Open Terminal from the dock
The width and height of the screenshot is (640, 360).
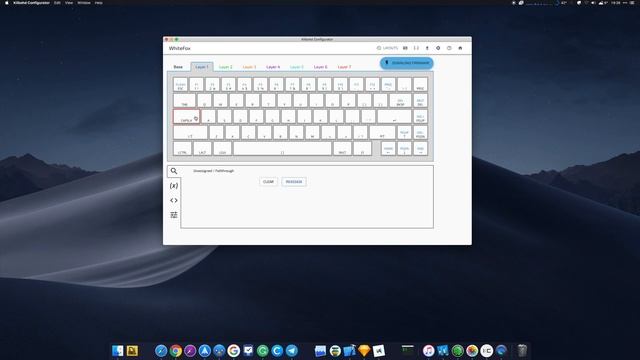[407, 351]
